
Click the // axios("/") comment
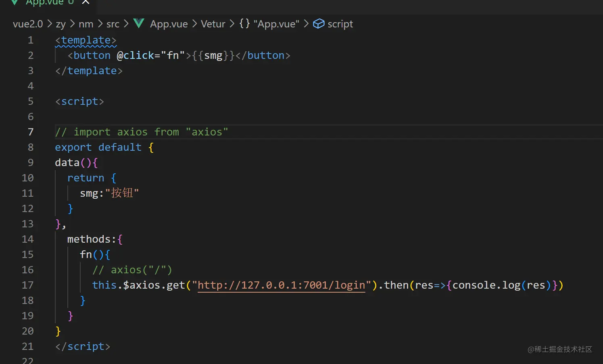pyautogui.click(x=132, y=270)
